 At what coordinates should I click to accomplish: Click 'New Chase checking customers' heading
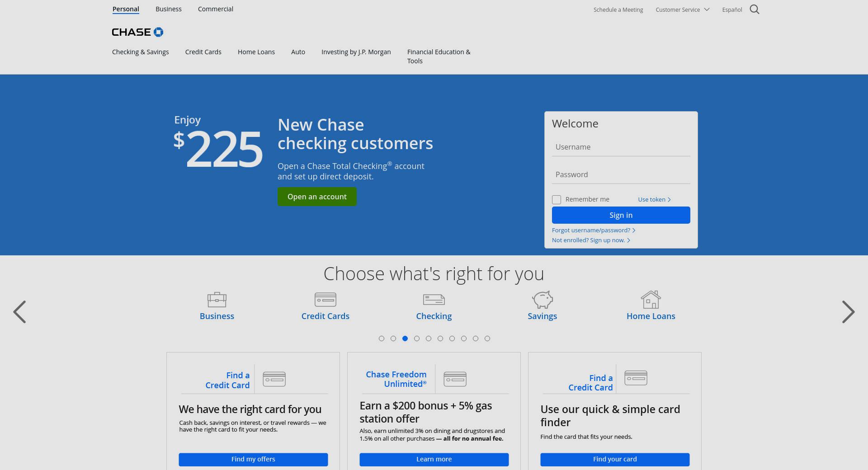(x=355, y=134)
